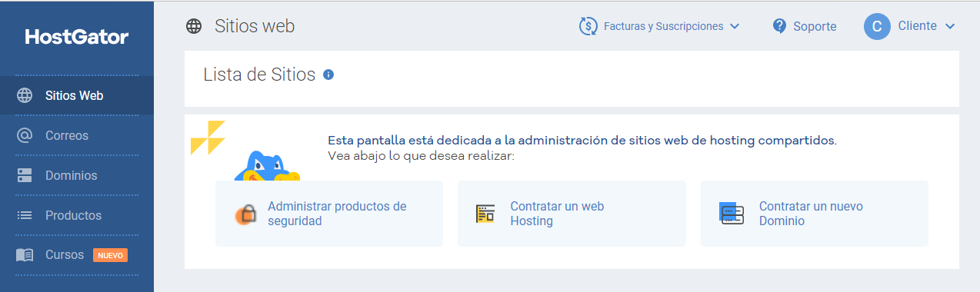Open the Dominios sidebar section
The height and width of the screenshot is (292, 980).
pyautogui.click(x=77, y=176)
